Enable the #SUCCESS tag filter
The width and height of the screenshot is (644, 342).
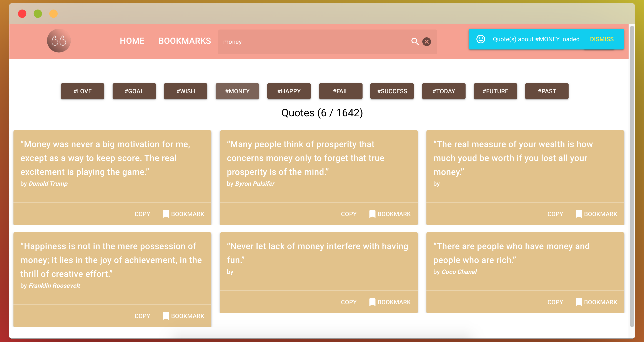pyautogui.click(x=392, y=91)
